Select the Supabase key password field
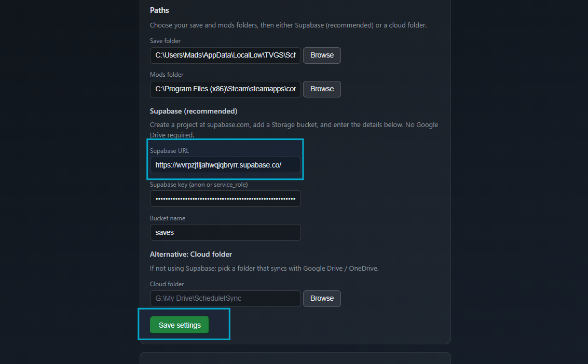This screenshot has height=364, width=588. point(225,198)
